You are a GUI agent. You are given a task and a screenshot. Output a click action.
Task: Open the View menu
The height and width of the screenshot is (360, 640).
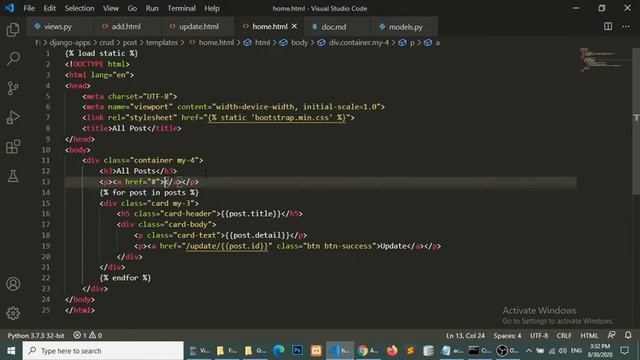tap(111, 8)
